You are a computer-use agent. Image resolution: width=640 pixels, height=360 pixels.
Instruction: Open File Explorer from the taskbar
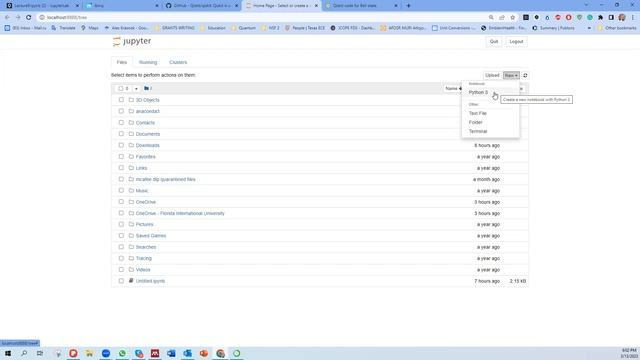[89, 353]
